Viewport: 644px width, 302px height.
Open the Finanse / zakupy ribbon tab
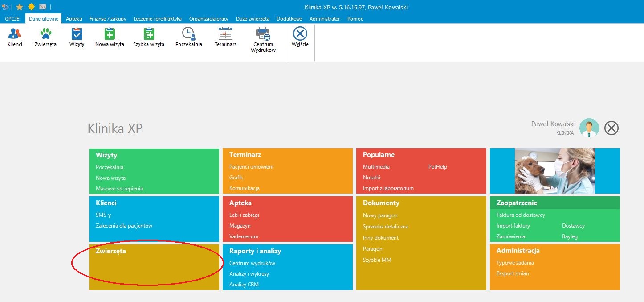[108, 19]
